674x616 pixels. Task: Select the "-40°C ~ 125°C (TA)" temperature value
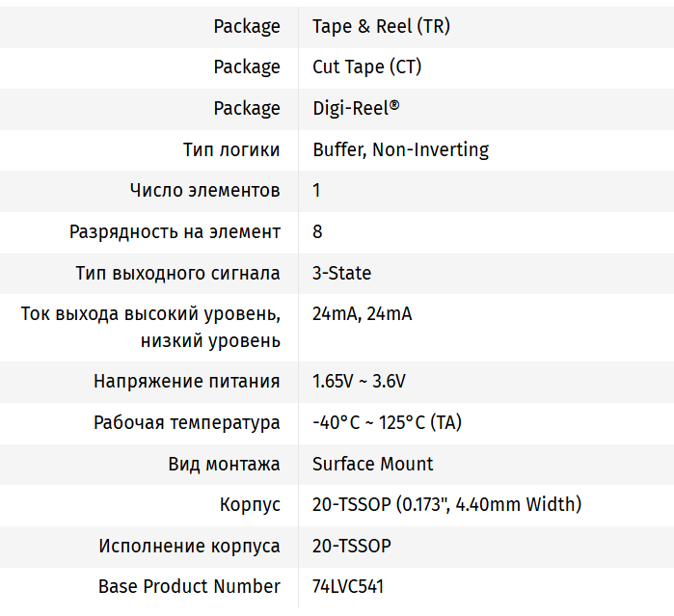(x=387, y=422)
